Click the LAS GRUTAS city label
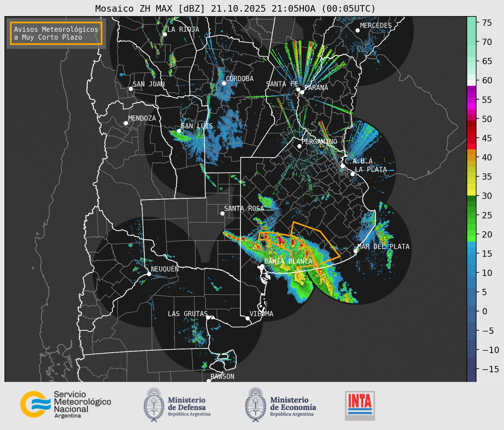Viewport: 504px width, 430px height. point(188,314)
